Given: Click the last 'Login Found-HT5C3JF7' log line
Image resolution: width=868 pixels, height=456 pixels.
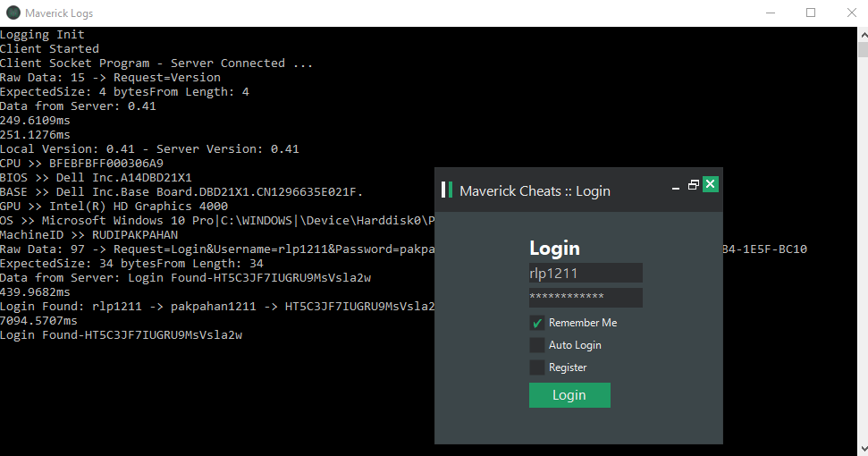Looking at the screenshot, I should coord(121,335).
